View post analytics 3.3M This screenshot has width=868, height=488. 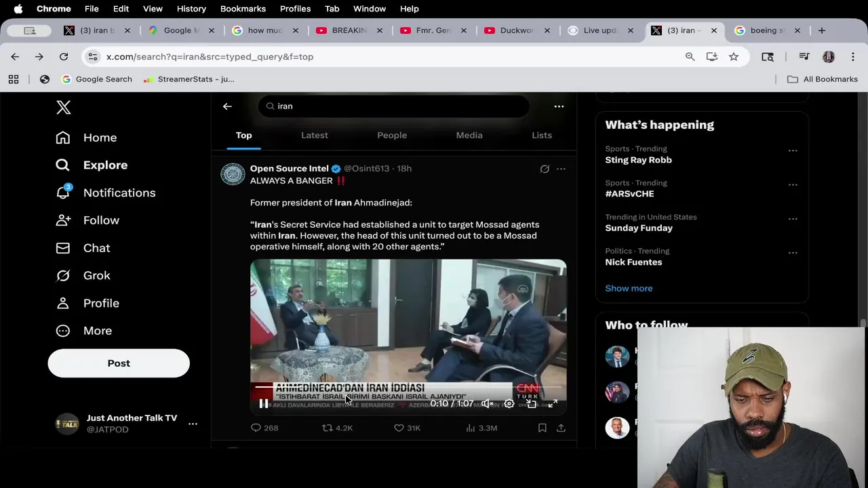coord(481,428)
